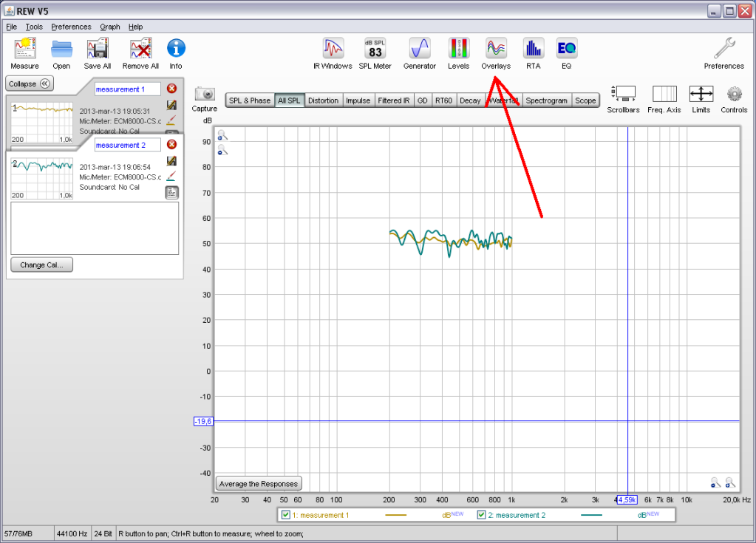Collapse the measurements panel
Image resolution: width=756 pixels, height=543 pixels.
pos(29,84)
